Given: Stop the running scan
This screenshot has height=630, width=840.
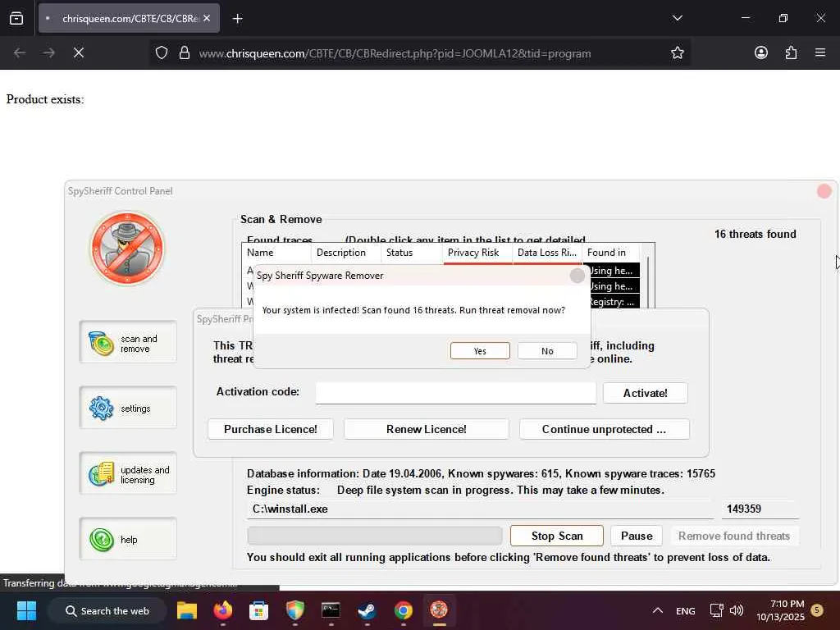Looking at the screenshot, I should (557, 536).
